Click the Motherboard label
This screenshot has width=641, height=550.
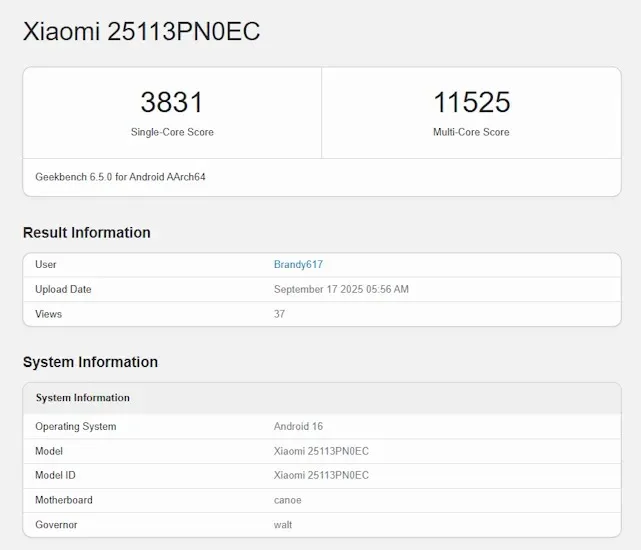(x=64, y=500)
